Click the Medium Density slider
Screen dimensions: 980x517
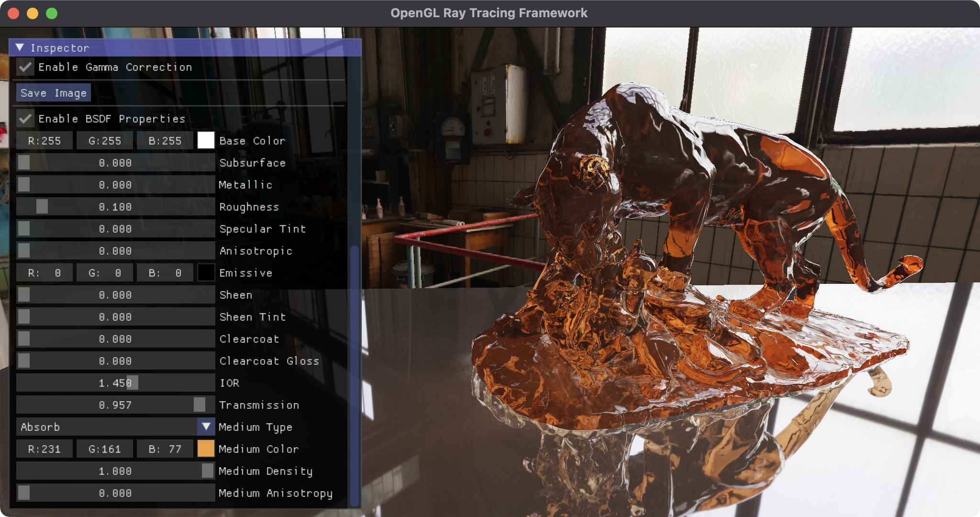pos(115,471)
